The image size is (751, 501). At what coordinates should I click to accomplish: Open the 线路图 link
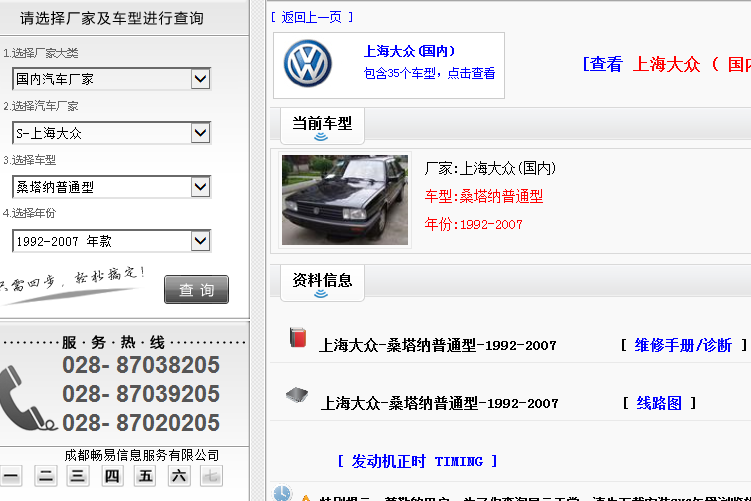tap(659, 403)
